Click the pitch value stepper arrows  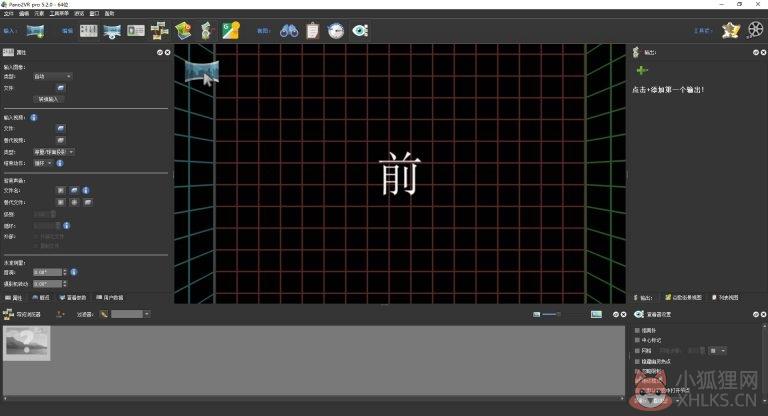coord(65,272)
